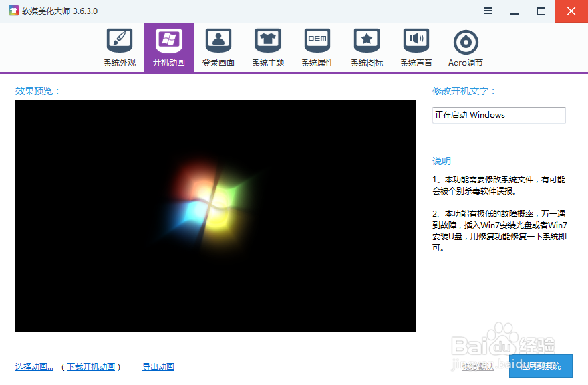Switch to the 开机动画 boot animation tab
Screen dimensions: 588x385
coord(168,47)
